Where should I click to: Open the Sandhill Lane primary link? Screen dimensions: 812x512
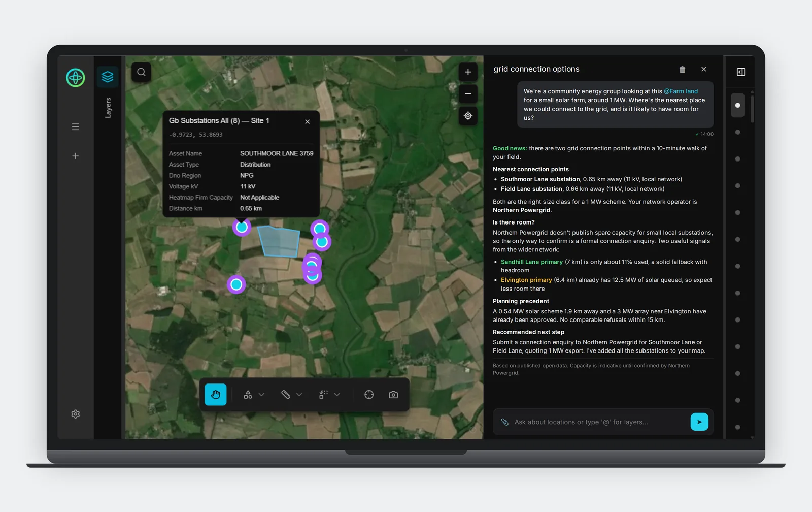(532, 262)
